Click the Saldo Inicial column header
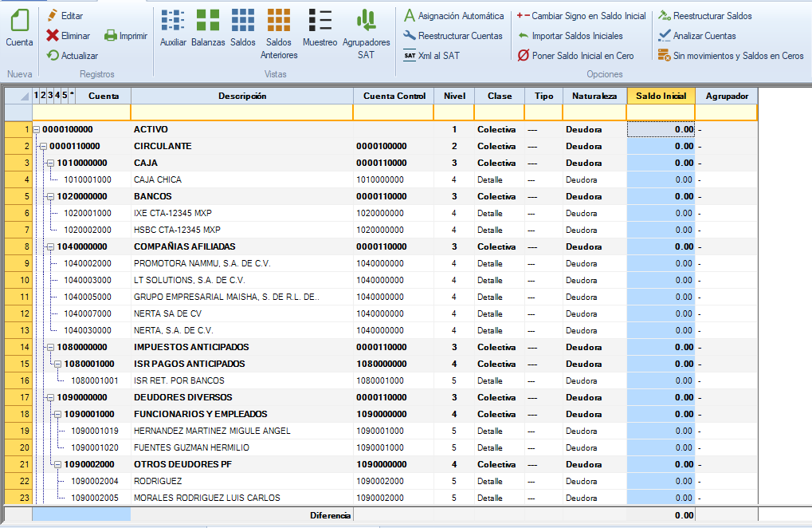Image resolution: width=812 pixels, height=528 pixels. point(661,96)
